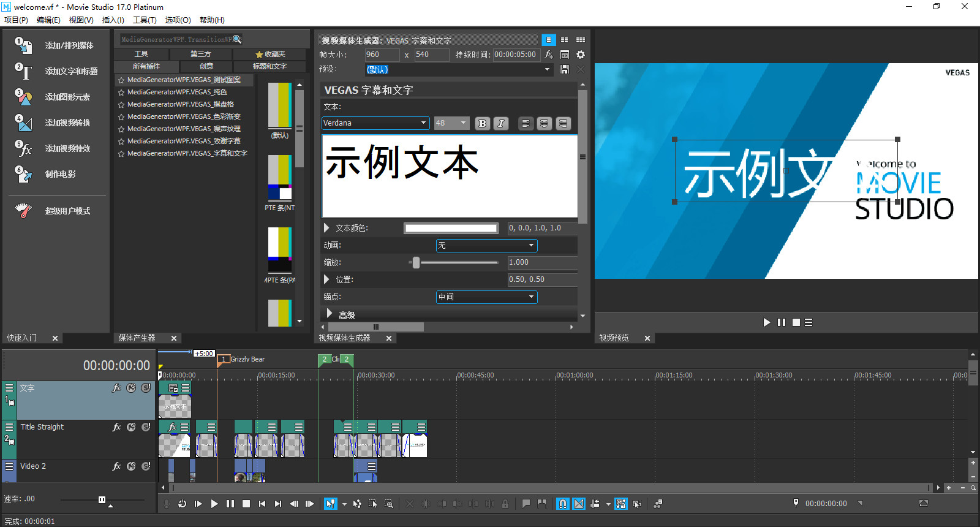
Task: Save the preset with the floppy disk icon
Action: point(565,69)
